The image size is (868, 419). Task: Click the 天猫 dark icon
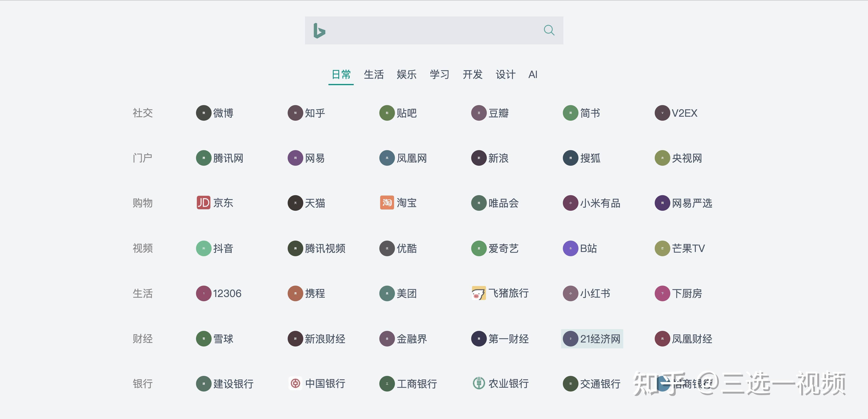tap(295, 203)
